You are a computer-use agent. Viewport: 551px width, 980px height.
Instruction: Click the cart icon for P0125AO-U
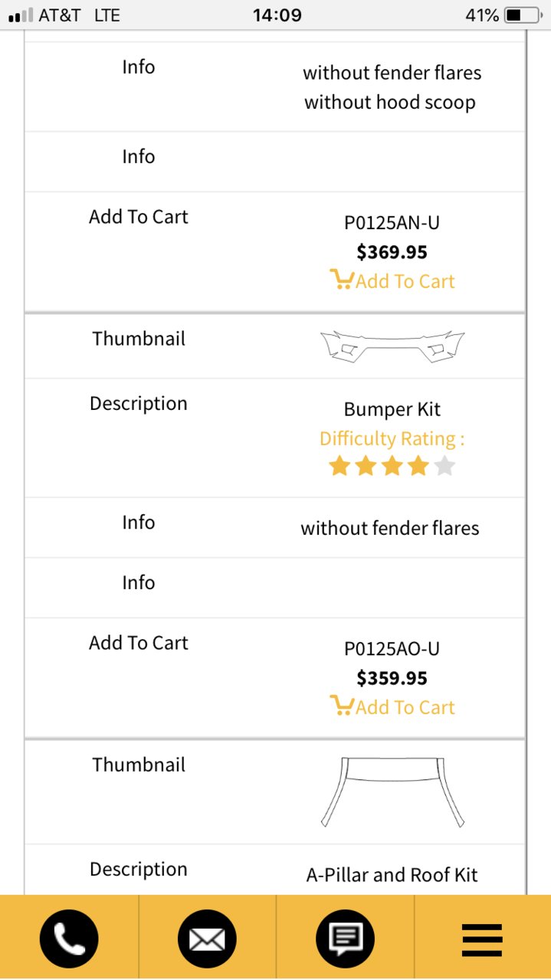(x=341, y=706)
